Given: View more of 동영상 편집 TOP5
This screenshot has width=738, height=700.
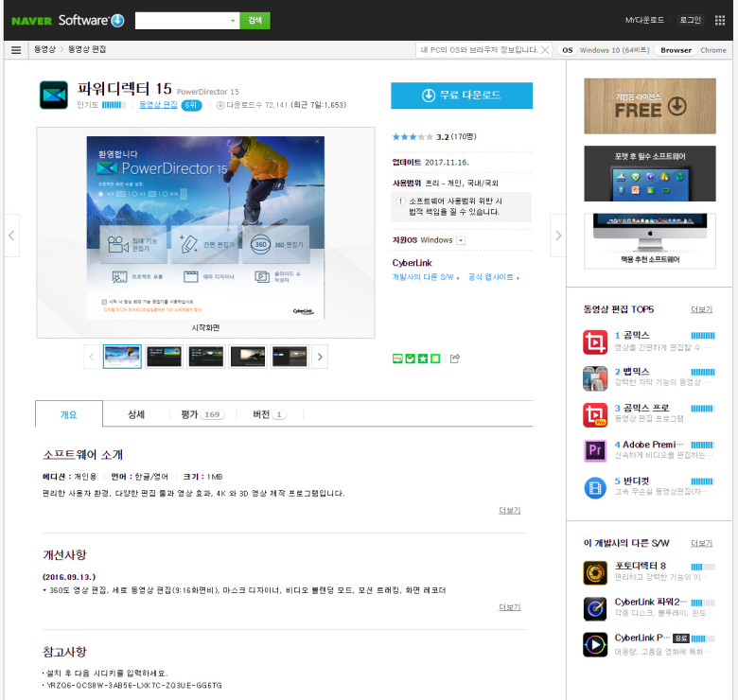Looking at the screenshot, I should 701,309.
